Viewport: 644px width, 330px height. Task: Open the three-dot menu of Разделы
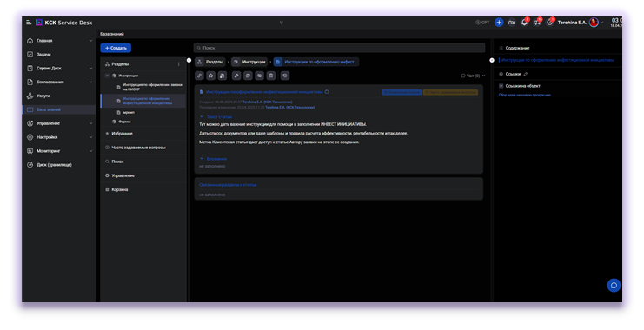[x=179, y=64]
